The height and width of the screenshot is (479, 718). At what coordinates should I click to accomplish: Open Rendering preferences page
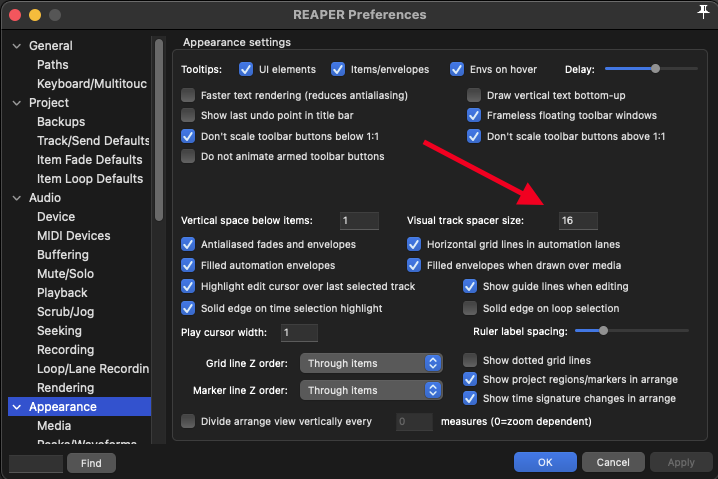tap(65, 388)
